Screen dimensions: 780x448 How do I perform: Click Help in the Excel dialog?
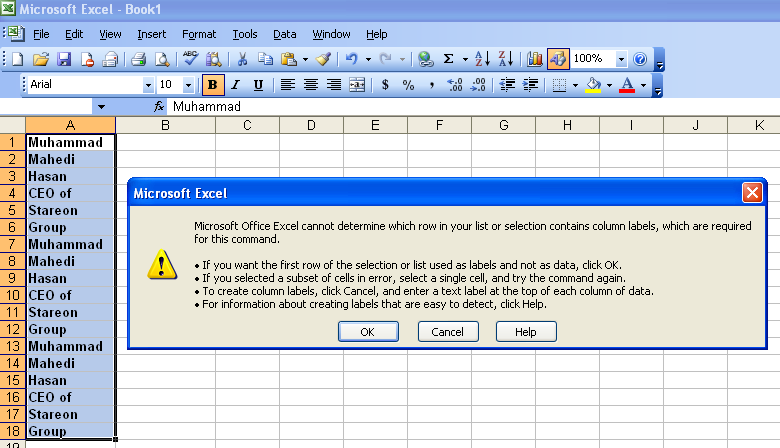point(526,332)
